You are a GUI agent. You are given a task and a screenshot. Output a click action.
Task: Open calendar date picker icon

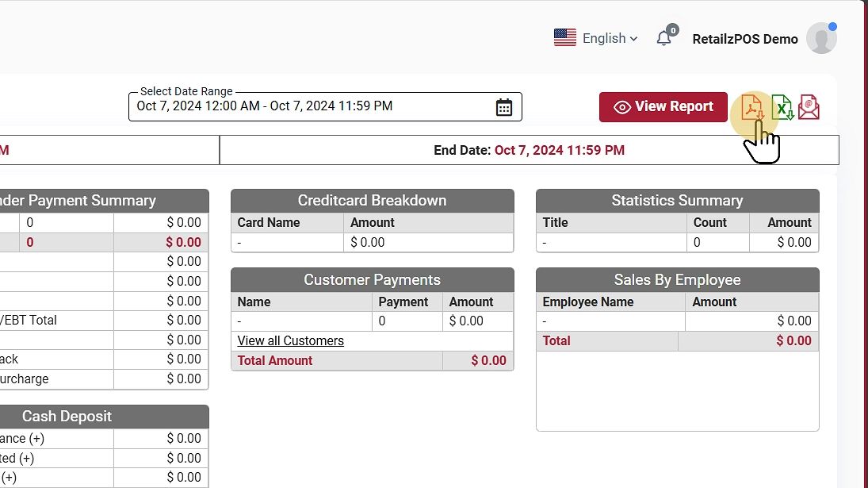(x=504, y=107)
